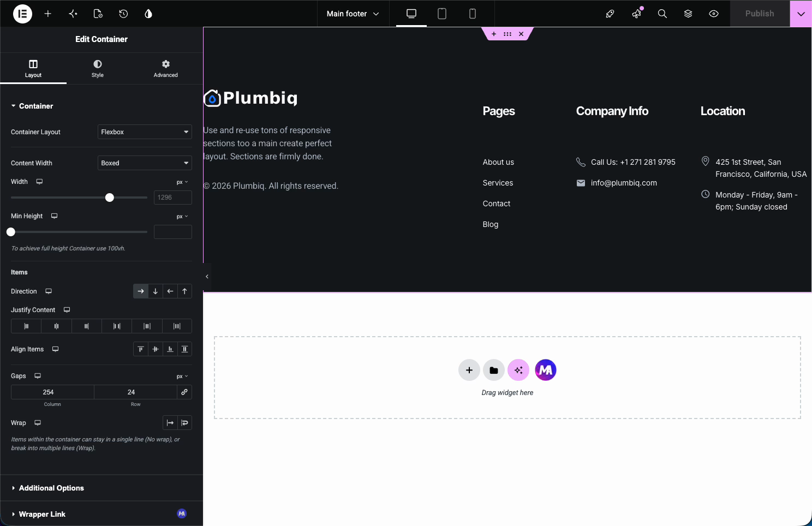Click the Row gap field showing 24

click(x=135, y=392)
